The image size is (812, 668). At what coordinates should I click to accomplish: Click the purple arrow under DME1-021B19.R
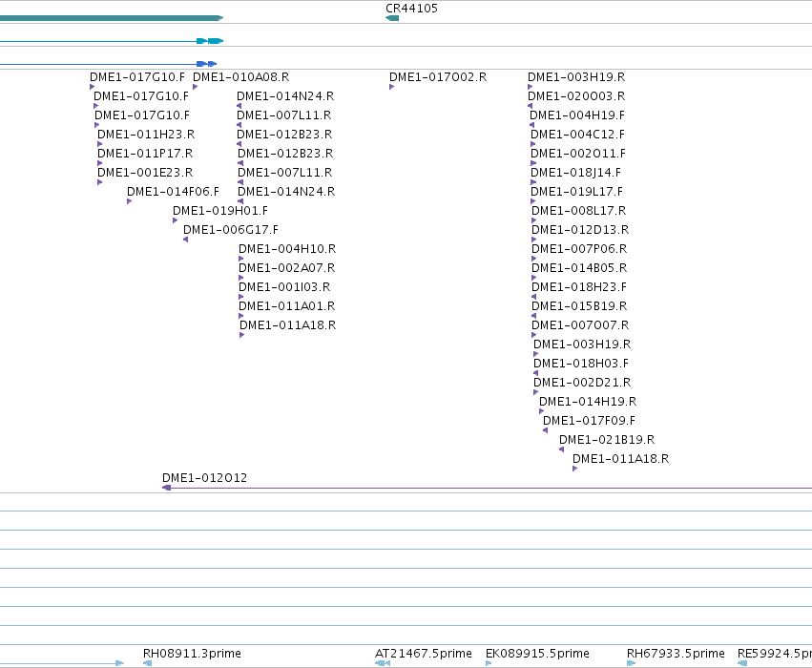click(x=561, y=449)
